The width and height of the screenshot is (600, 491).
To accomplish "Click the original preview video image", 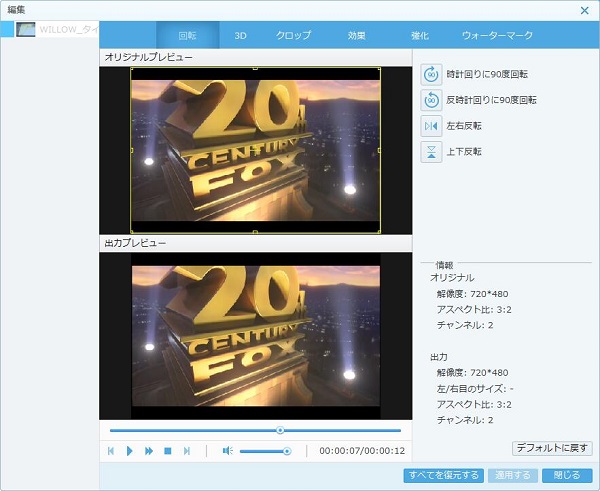I will click(x=256, y=150).
